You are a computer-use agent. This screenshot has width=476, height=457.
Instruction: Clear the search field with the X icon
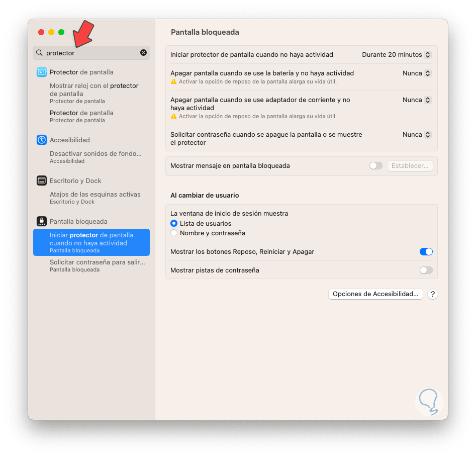coord(144,53)
